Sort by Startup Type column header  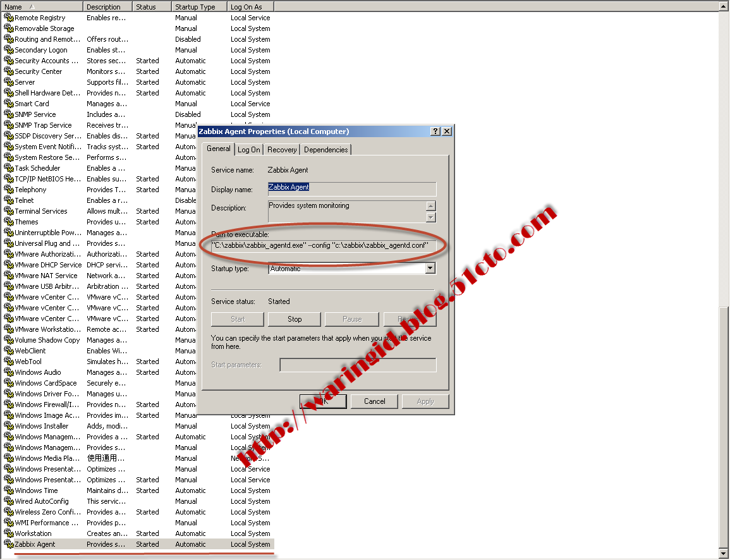(x=199, y=6)
